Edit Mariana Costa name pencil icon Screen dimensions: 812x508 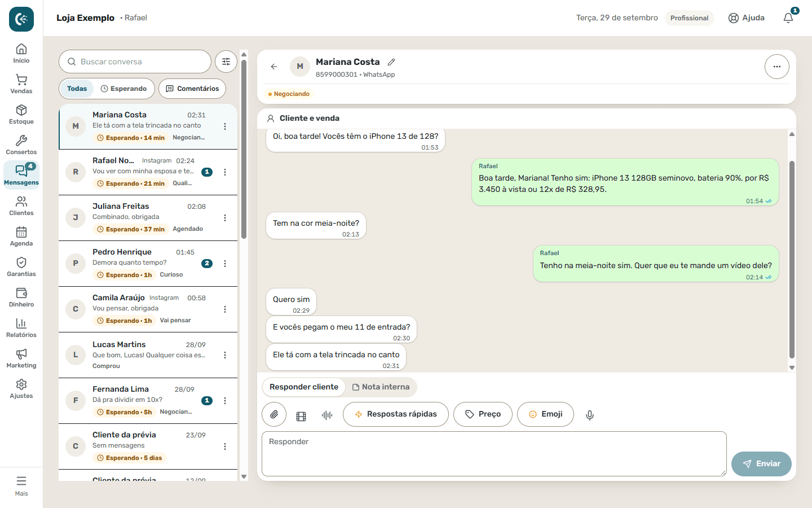coord(391,62)
